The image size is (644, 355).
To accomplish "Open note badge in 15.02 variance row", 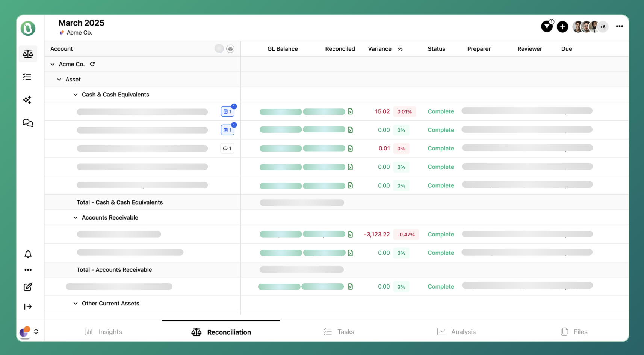I will point(228,111).
